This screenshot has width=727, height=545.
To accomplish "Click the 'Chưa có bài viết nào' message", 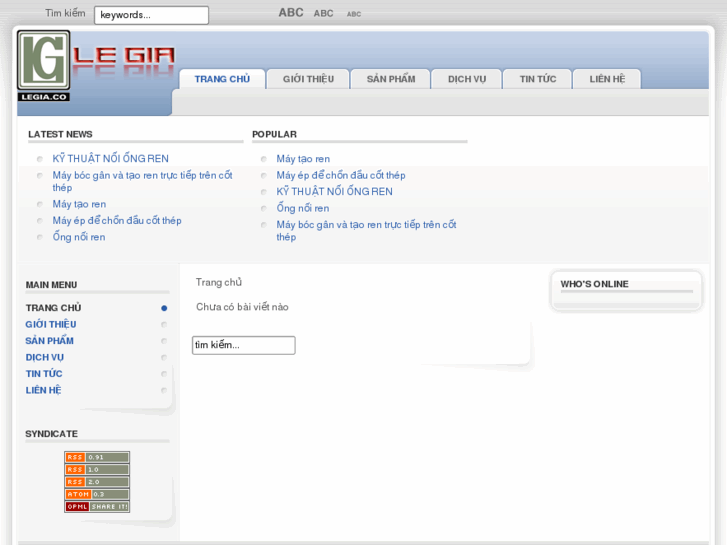I will pyautogui.click(x=242, y=307).
